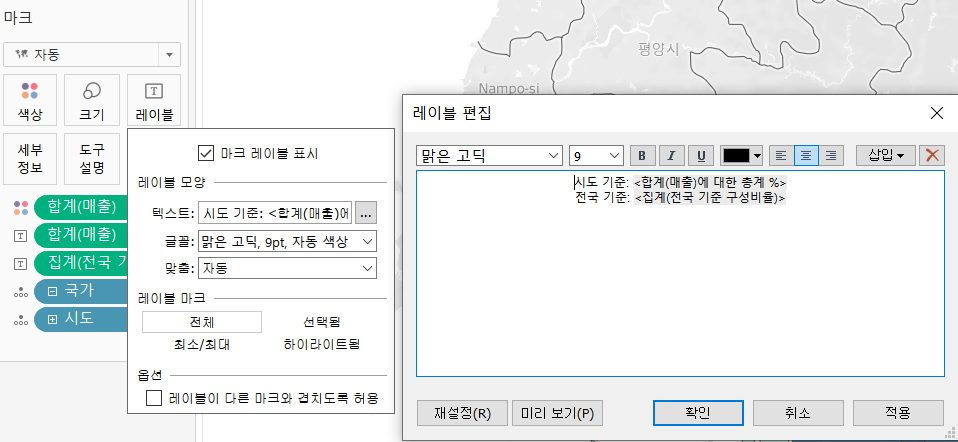Confirm with the 확인 button
The height and width of the screenshot is (442, 958).
pos(698,413)
